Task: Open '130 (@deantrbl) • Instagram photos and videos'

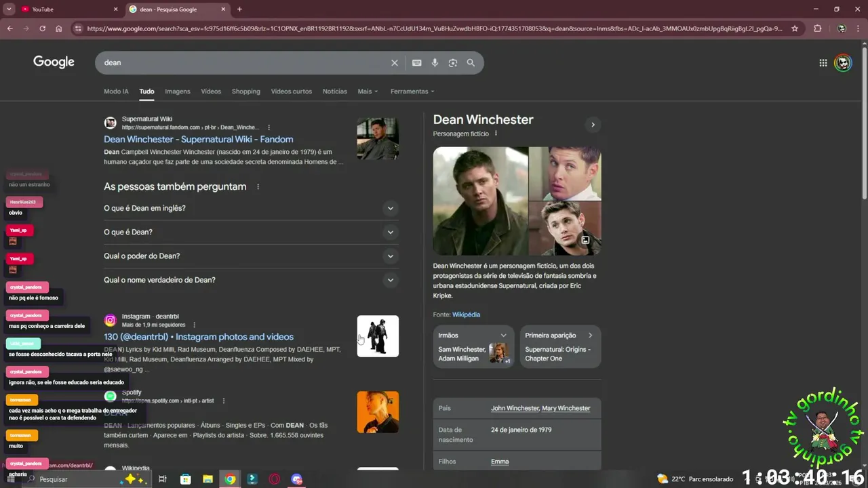Action: [199, 337]
